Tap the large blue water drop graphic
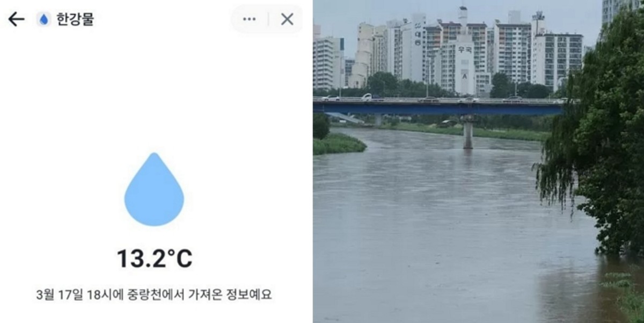 154,189
